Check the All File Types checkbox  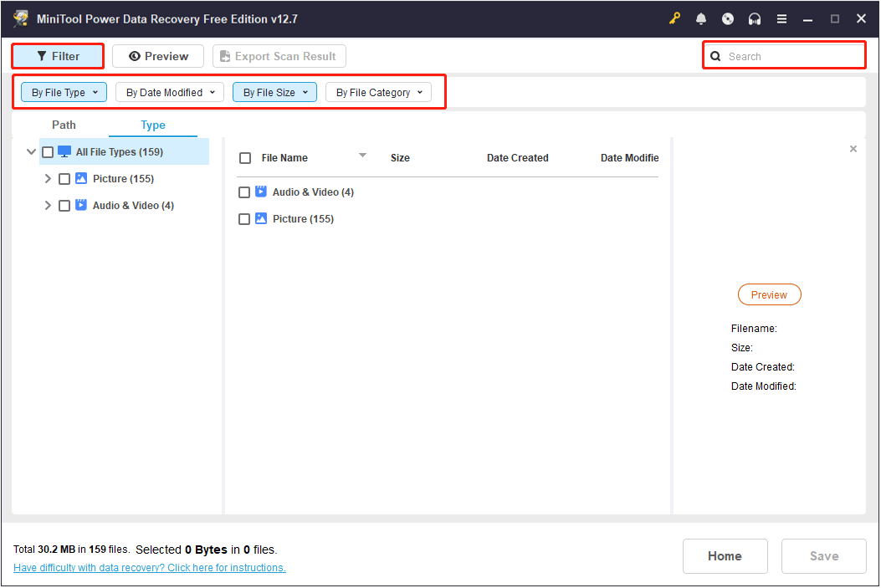click(x=48, y=151)
